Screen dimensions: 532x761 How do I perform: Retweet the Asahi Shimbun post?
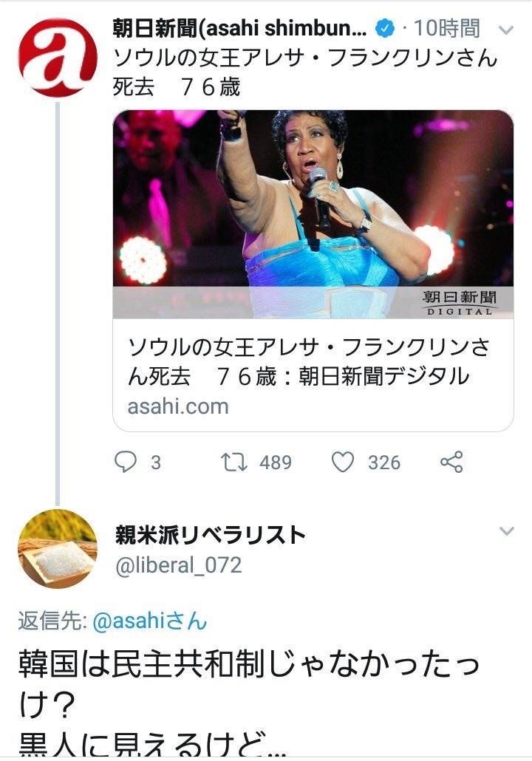click(234, 462)
